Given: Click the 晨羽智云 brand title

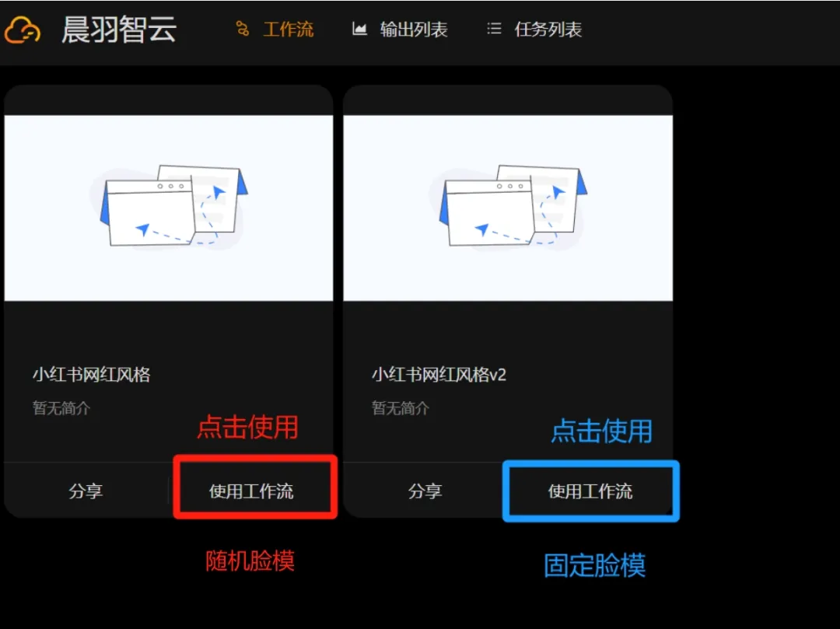Looking at the screenshot, I should point(119,30).
